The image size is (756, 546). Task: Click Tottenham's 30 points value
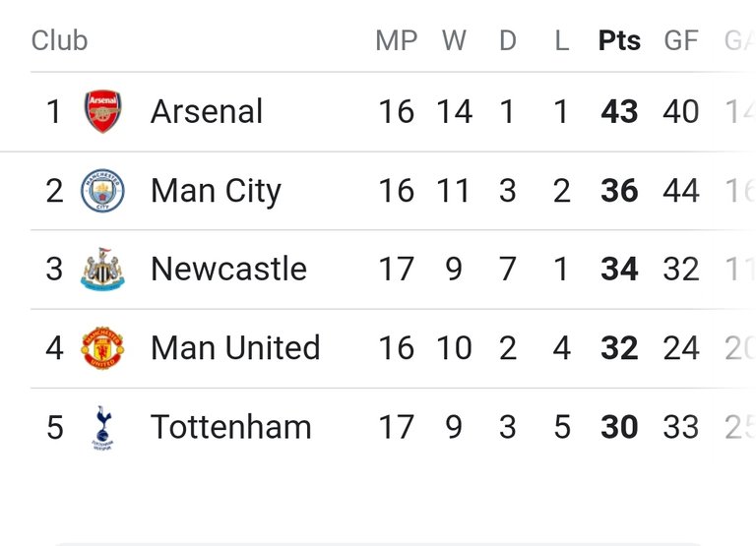point(619,427)
